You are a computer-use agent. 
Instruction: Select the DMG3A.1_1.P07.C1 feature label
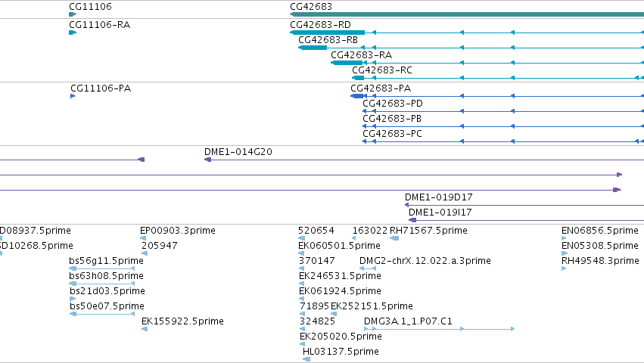click(x=408, y=321)
